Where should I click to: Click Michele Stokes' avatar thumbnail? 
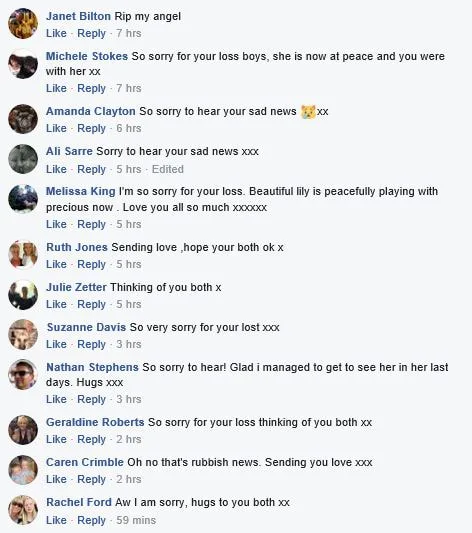tap(23, 64)
